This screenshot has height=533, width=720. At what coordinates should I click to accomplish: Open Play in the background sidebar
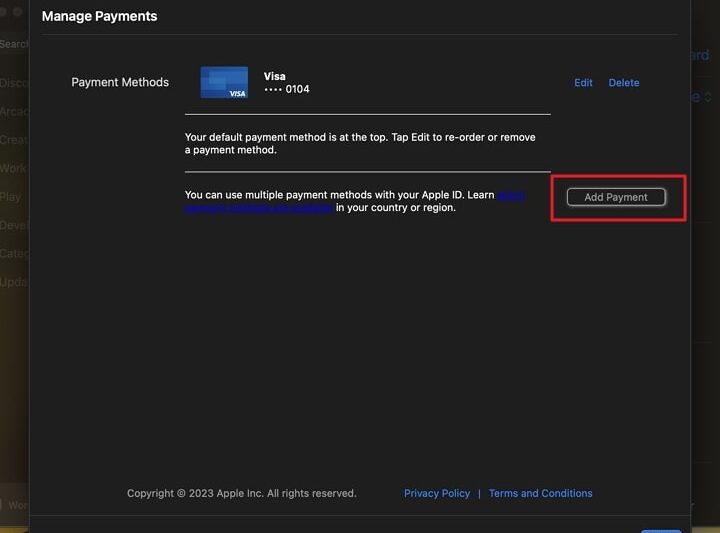[11, 196]
